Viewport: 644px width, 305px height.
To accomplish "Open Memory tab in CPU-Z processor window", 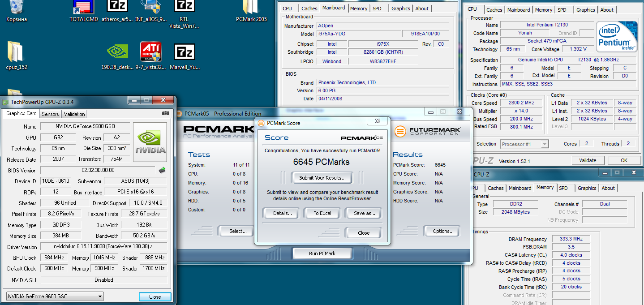I will coord(543,10).
